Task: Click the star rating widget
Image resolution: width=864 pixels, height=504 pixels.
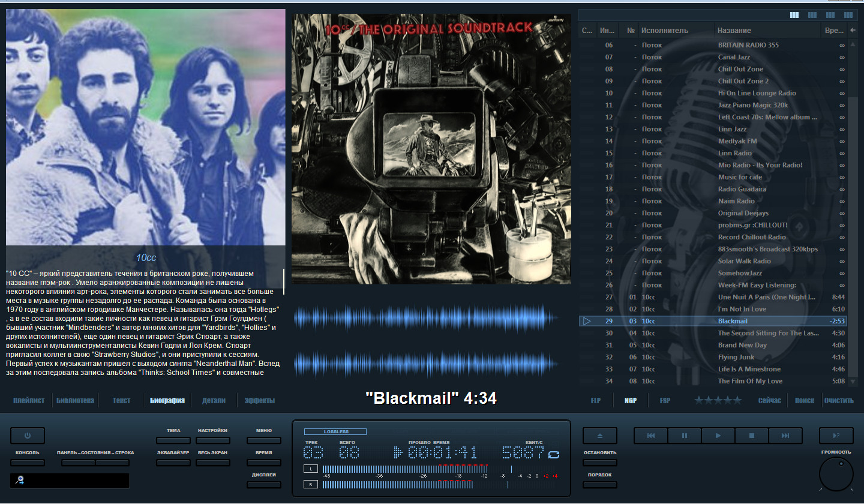Action: 718,400
